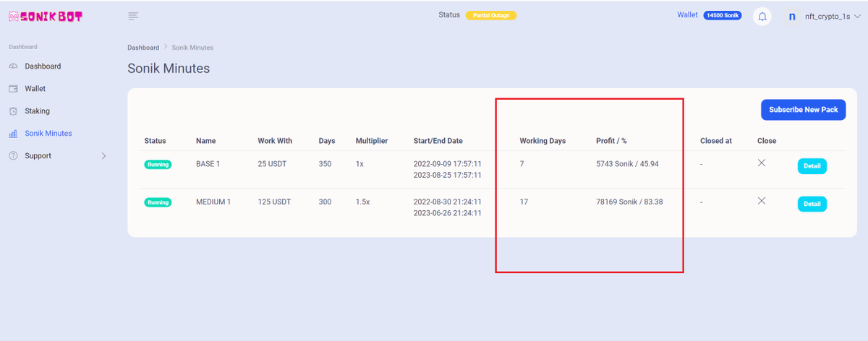Click Subscribe New Pack button
868x341 pixels.
[804, 110]
